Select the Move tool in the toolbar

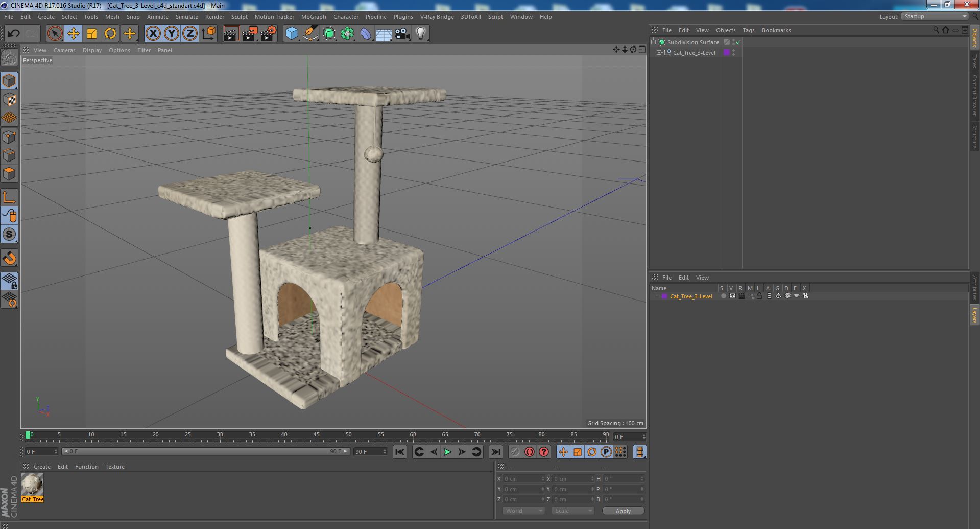[73, 34]
